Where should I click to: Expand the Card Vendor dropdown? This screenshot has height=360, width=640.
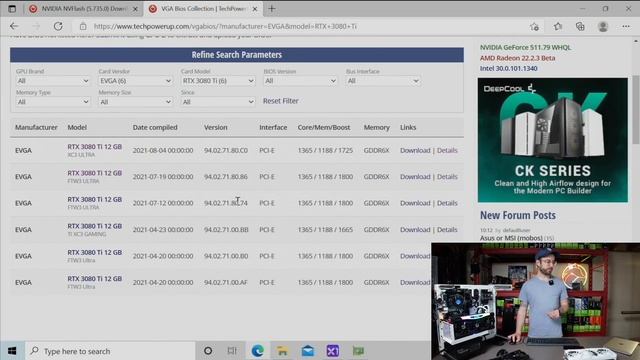pyautogui.click(x=135, y=81)
